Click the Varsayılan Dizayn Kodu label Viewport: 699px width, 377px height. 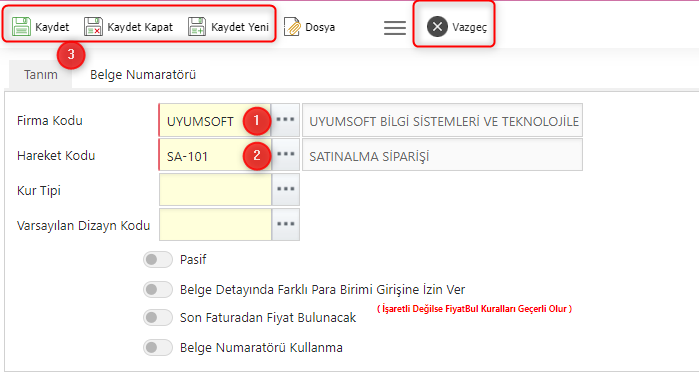(83, 225)
